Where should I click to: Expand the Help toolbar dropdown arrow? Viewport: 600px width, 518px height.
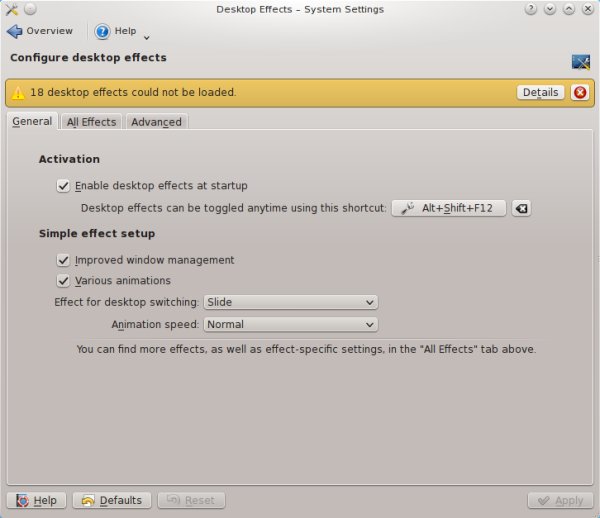pos(147,36)
